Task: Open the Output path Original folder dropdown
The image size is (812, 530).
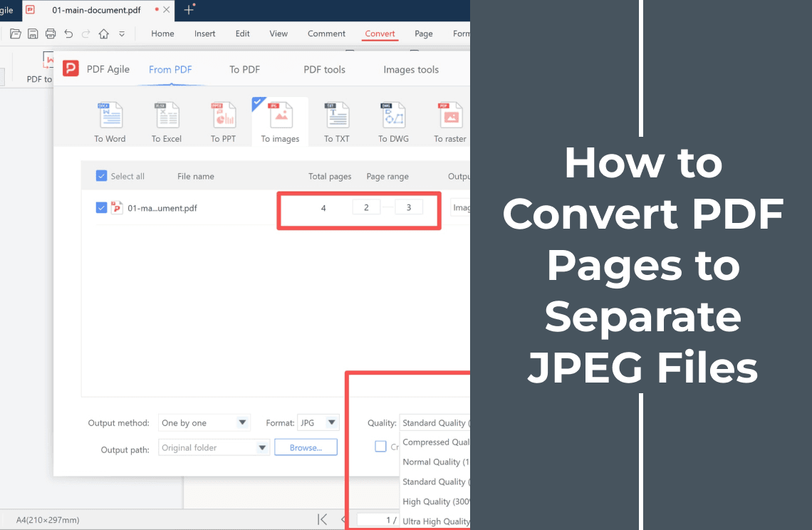Action: tap(214, 447)
